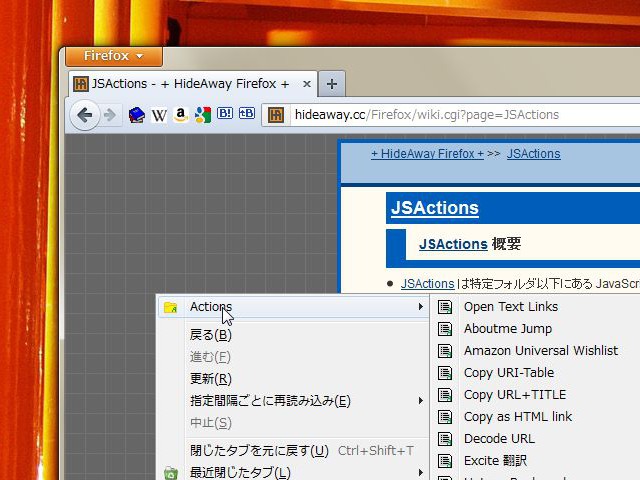The height and width of the screenshot is (480, 640).
Task: Click the Actions folder icon
Action: point(171,307)
